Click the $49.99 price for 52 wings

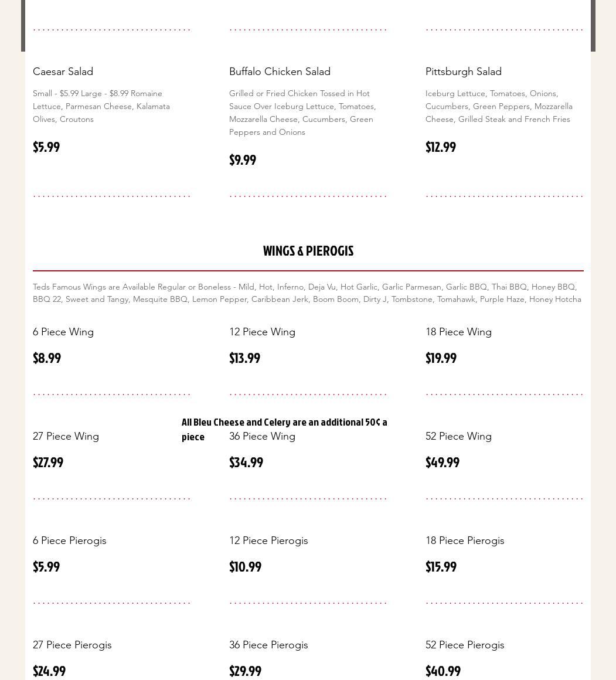click(443, 463)
